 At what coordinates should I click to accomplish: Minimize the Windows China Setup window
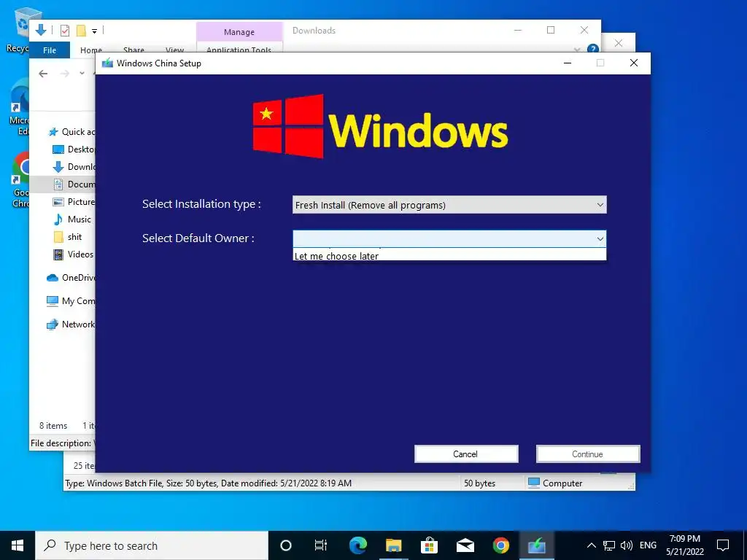click(x=568, y=63)
